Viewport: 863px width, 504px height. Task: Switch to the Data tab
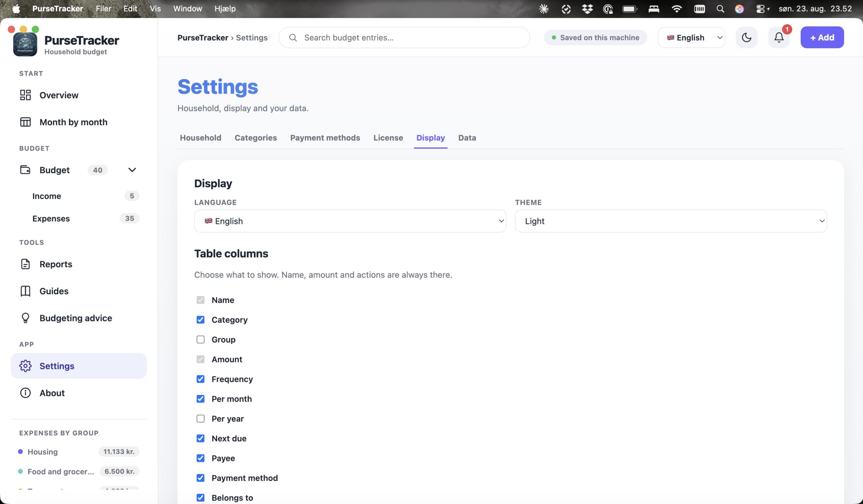tap(467, 137)
